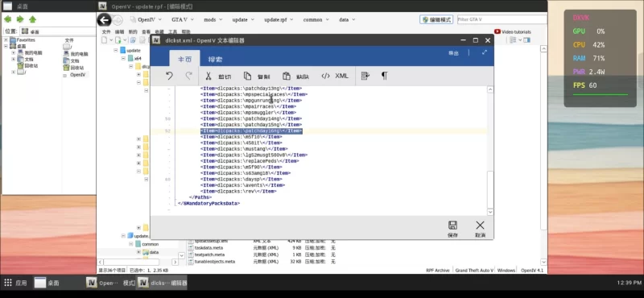Select the home tab in editor

(x=184, y=59)
